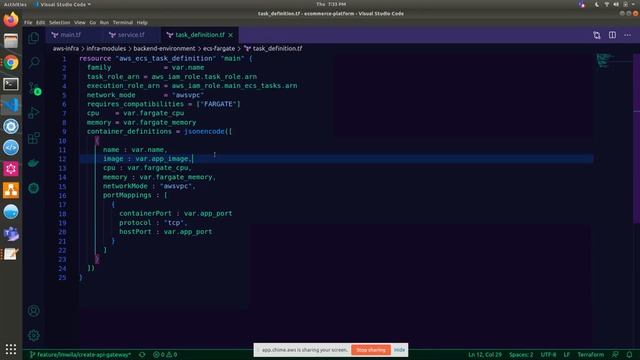The height and width of the screenshot is (360, 640).
Task: Open the system tray status menu
Action: [x=616, y=4]
